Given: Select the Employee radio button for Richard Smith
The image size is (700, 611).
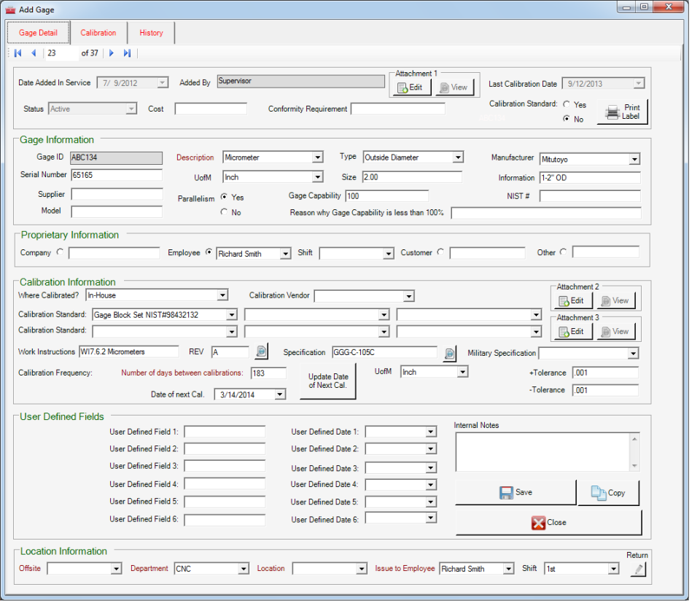Looking at the screenshot, I should pyautogui.click(x=209, y=252).
